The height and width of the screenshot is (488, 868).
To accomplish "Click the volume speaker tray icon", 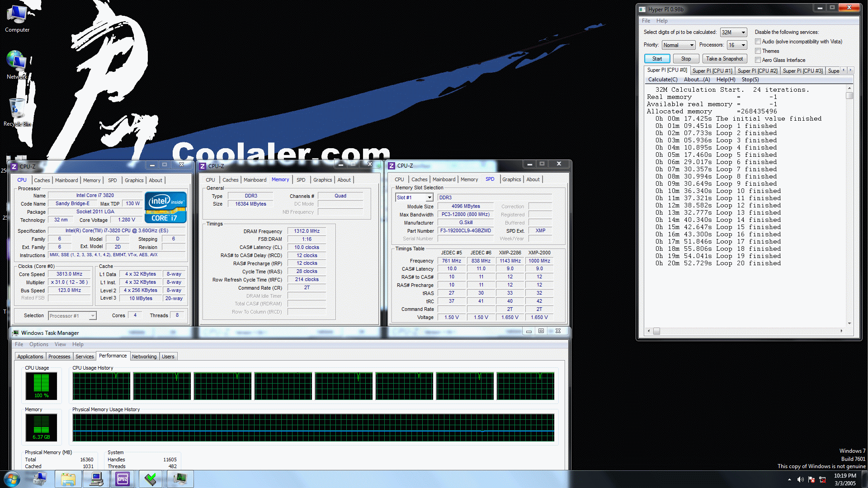I will [x=800, y=479].
